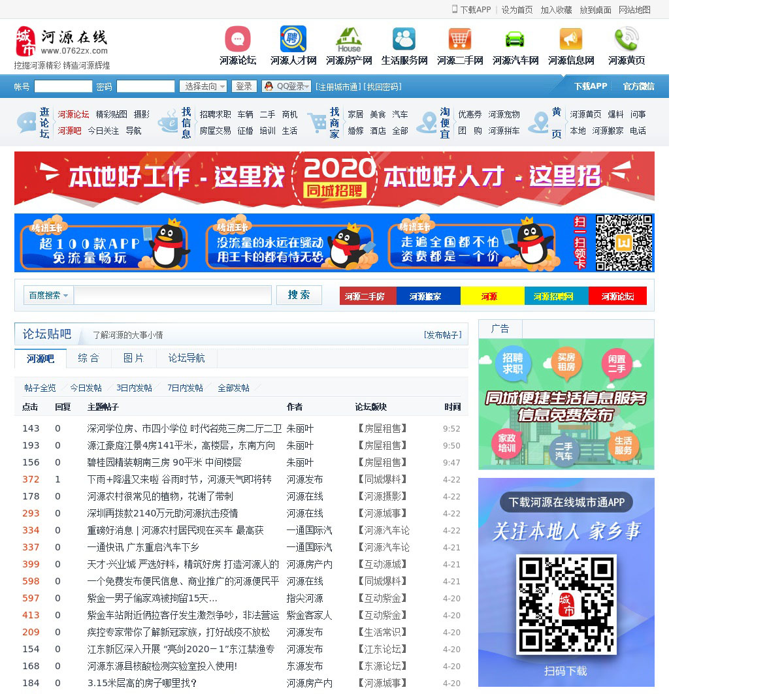Click the 设为首页 link

click(x=517, y=10)
